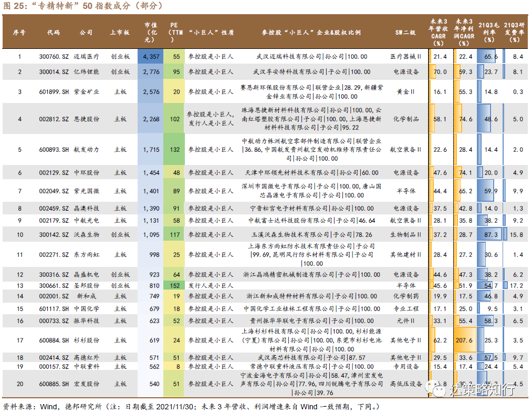Click industry cell 元件Ⅱ
This screenshot has height=413, width=532.
[x=405, y=321]
